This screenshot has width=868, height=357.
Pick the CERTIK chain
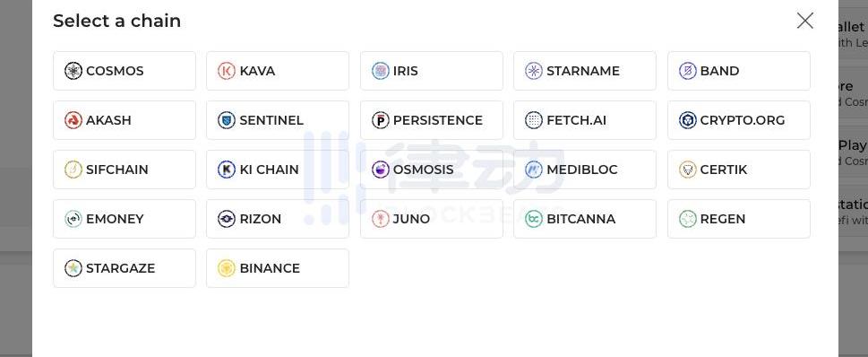coord(738,170)
